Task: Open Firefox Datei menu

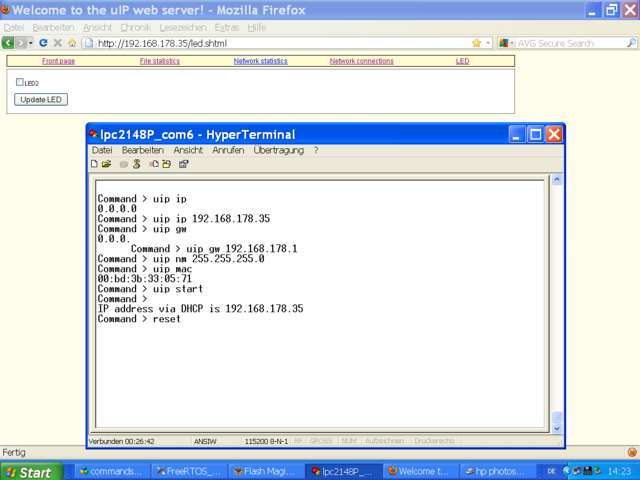Action: tap(14, 28)
